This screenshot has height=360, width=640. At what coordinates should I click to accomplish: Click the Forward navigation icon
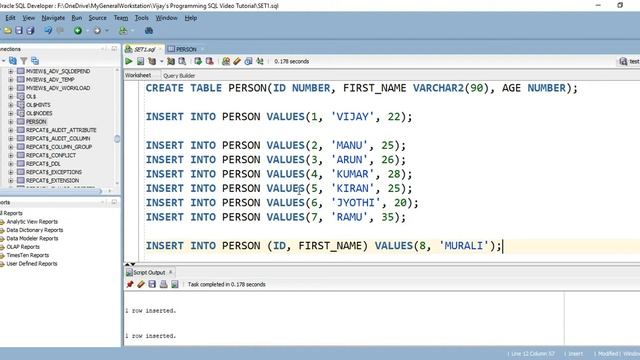97,31
